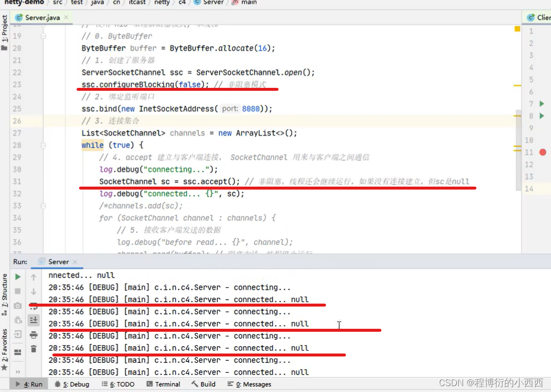Click the java breadcrumb segment
Viewport: 551px width, 392px height.
97,2
